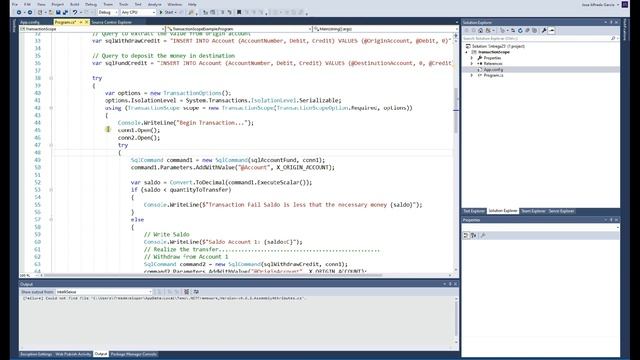The width and height of the screenshot is (640, 360).
Task: Switch to the Team Explorer tab
Action: point(533,211)
